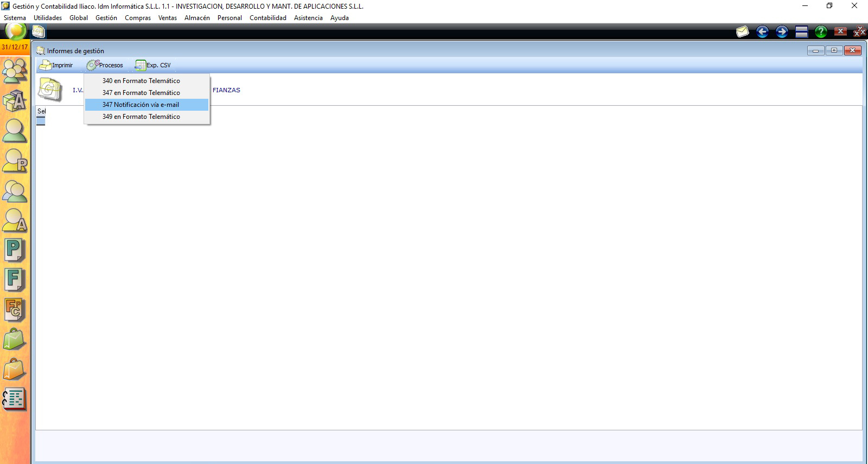
Task: Open the Compras menu
Action: tap(138, 18)
